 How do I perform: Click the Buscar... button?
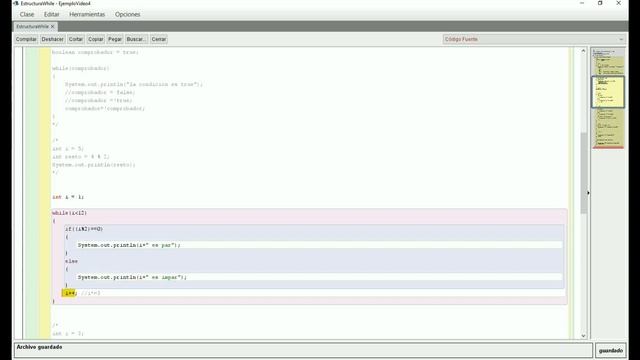pos(136,39)
